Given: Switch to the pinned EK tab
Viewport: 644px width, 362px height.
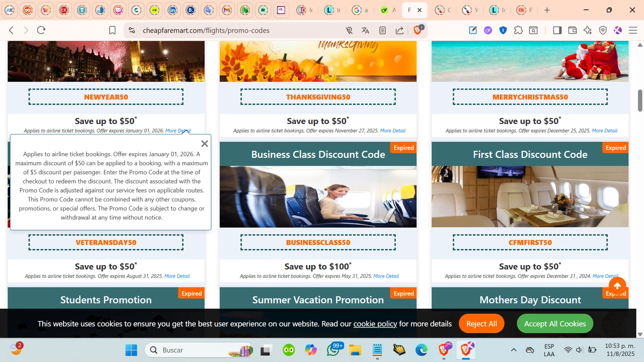Looking at the screenshot, I should (64, 10).
